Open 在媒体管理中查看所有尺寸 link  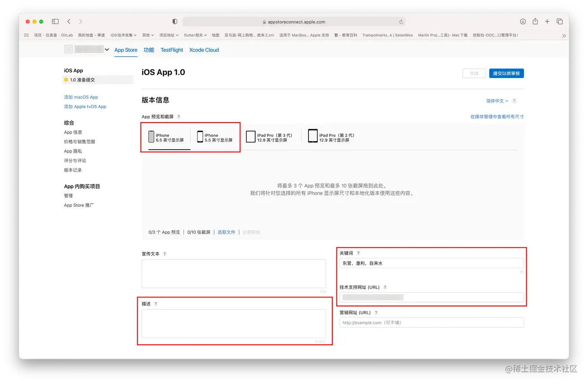coord(497,117)
